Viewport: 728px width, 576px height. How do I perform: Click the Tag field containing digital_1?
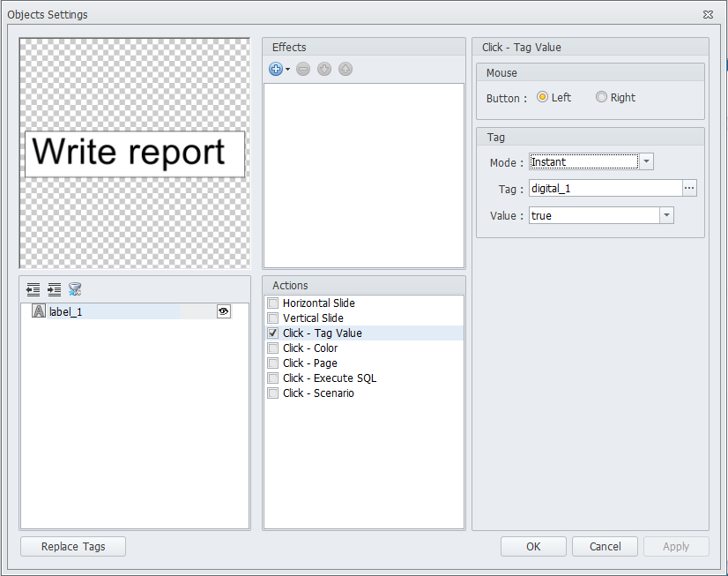[x=605, y=188]
